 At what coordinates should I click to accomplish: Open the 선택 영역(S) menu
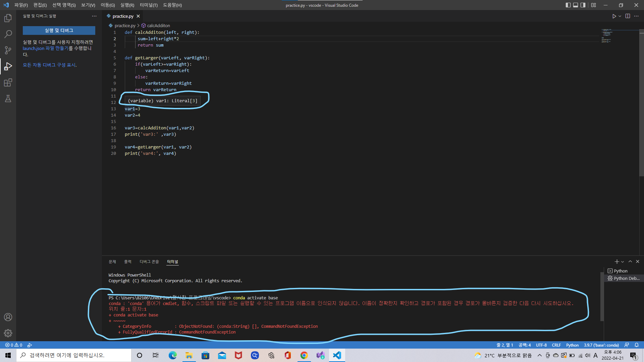click(x=64, y=5)
